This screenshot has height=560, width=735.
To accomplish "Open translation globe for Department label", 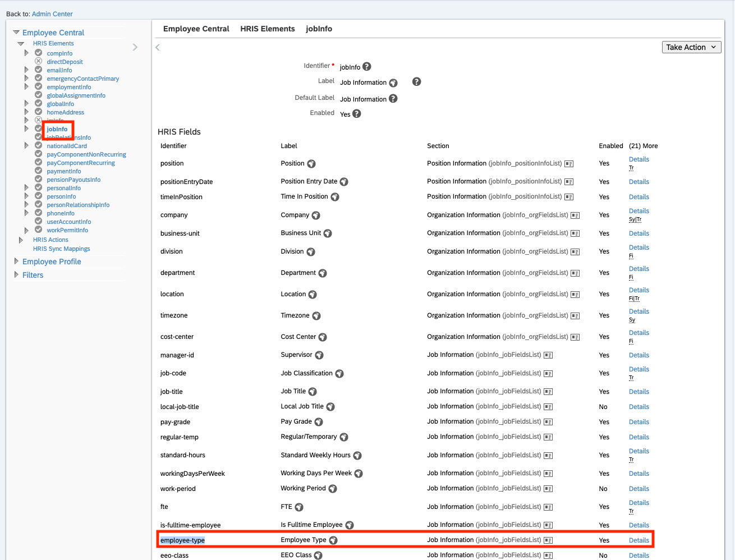I will pyautogui.click(x=323, y=273).
